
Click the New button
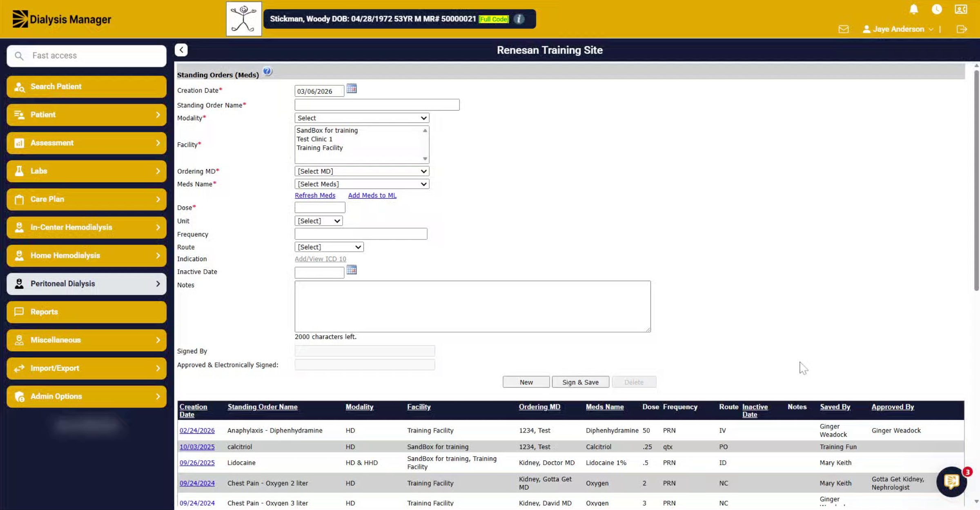point(526,382)
